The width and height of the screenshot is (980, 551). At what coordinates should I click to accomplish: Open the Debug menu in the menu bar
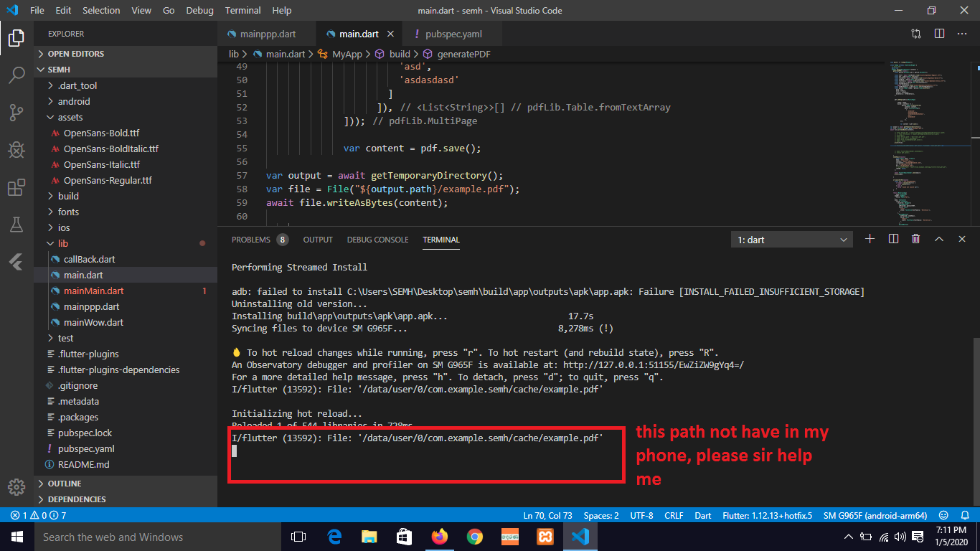coord(199,10)
